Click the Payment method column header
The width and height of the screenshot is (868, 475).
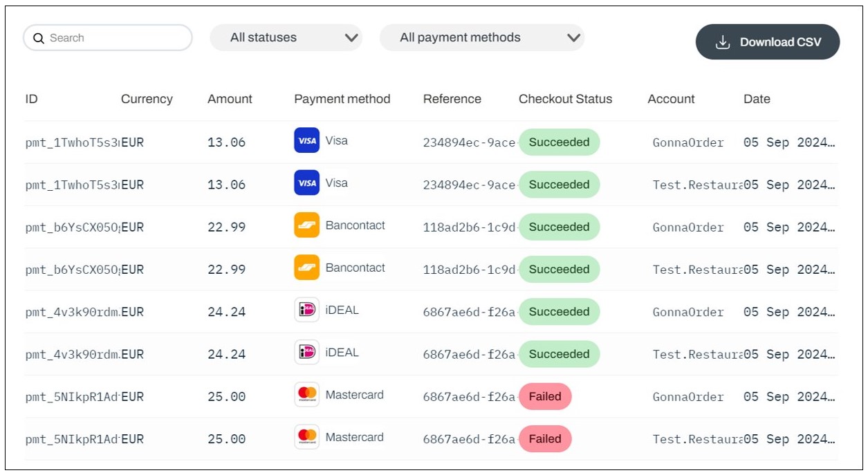pyautogui.click(x=342, y=99)
